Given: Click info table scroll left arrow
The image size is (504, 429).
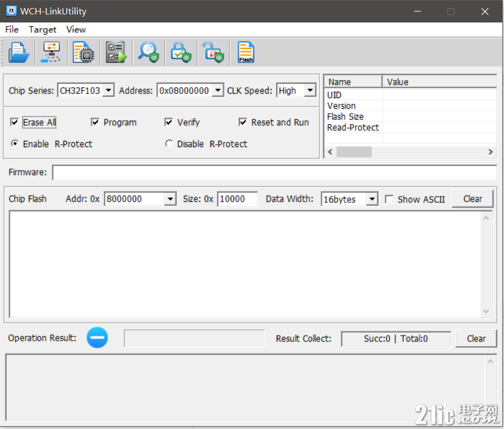Looking at the screenshot, I should tap(330, 152).
